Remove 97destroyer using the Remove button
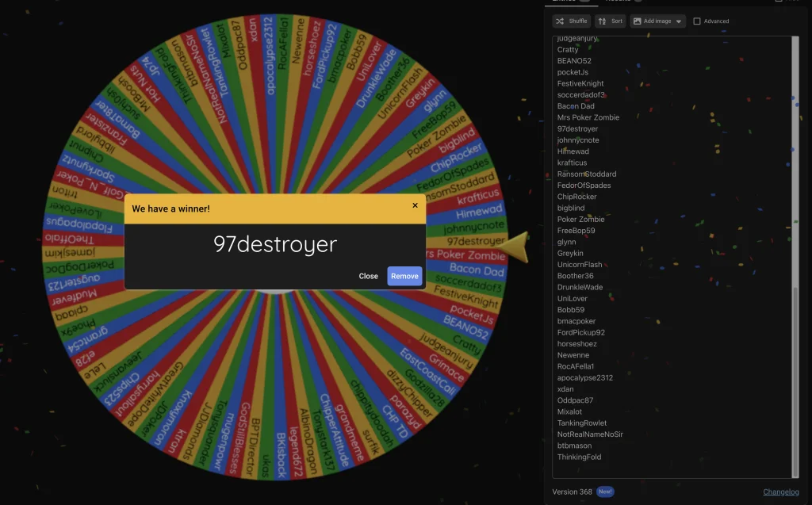 pyautogui.click(x=404, y=276)
